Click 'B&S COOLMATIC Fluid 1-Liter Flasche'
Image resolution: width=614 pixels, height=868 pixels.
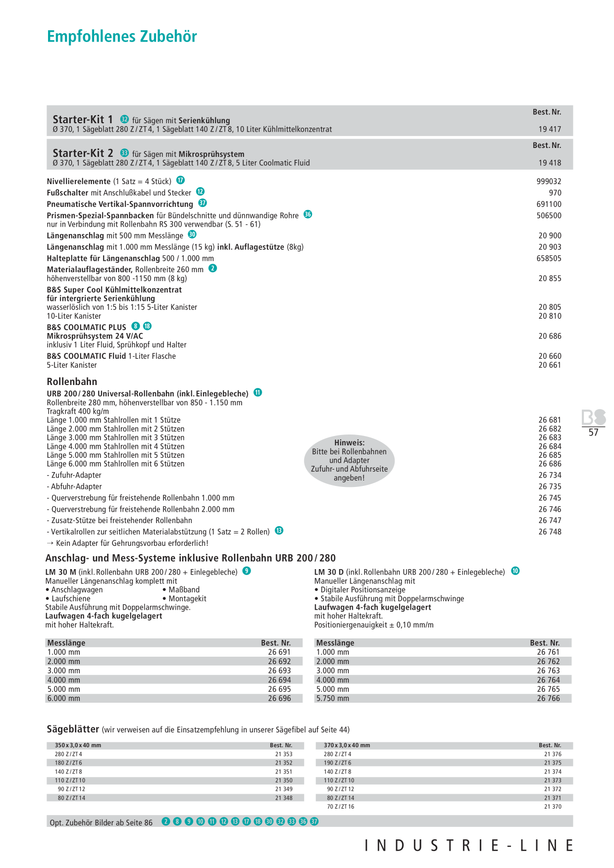coord(111,356)
